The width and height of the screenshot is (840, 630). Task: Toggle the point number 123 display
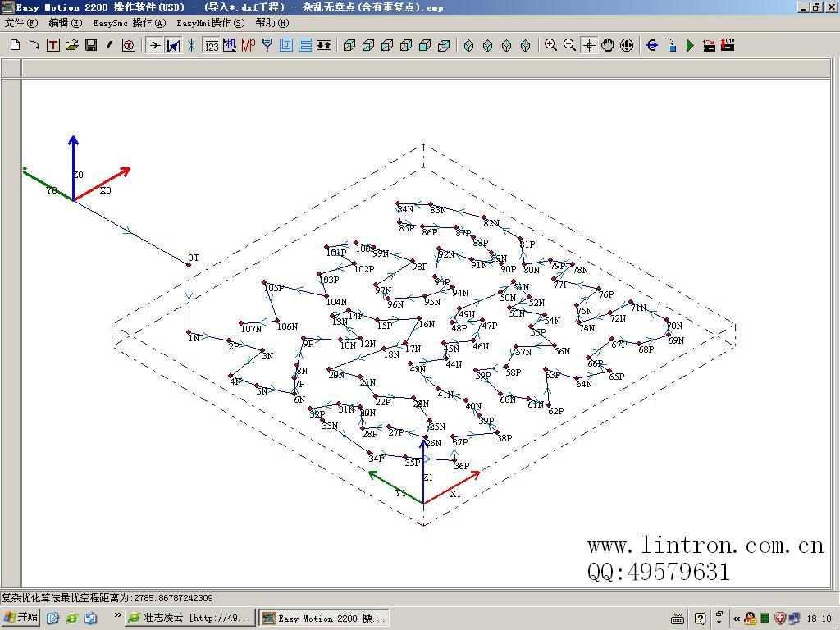[x=211, y=45]
